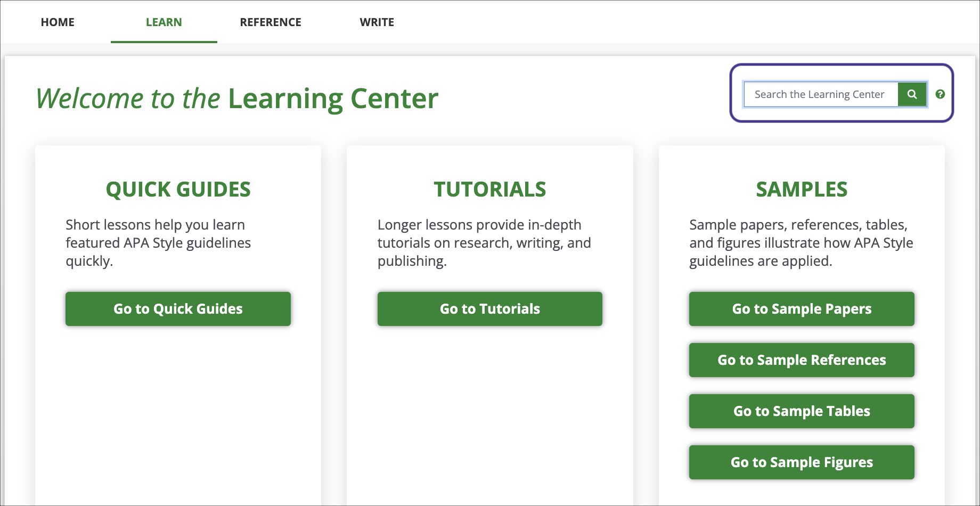Click the QUICK GUIDES heading
The image size is (980, 506).
[178, 190]
